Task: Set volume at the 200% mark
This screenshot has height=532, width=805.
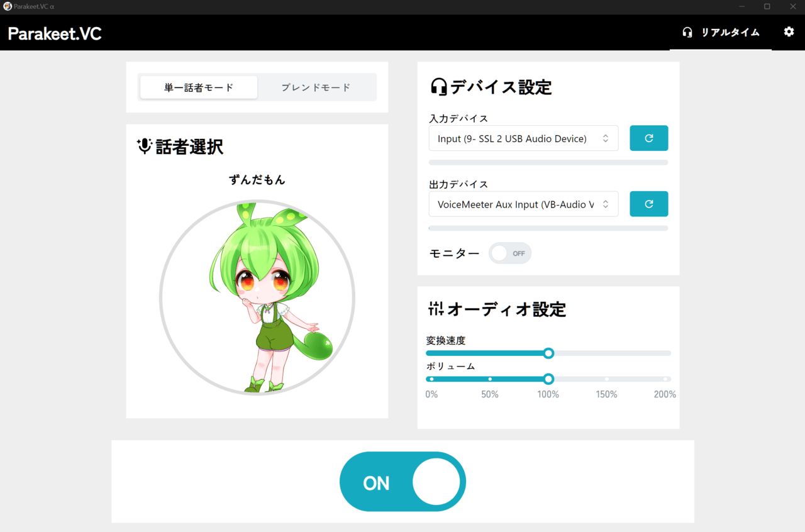Action: 665,379
